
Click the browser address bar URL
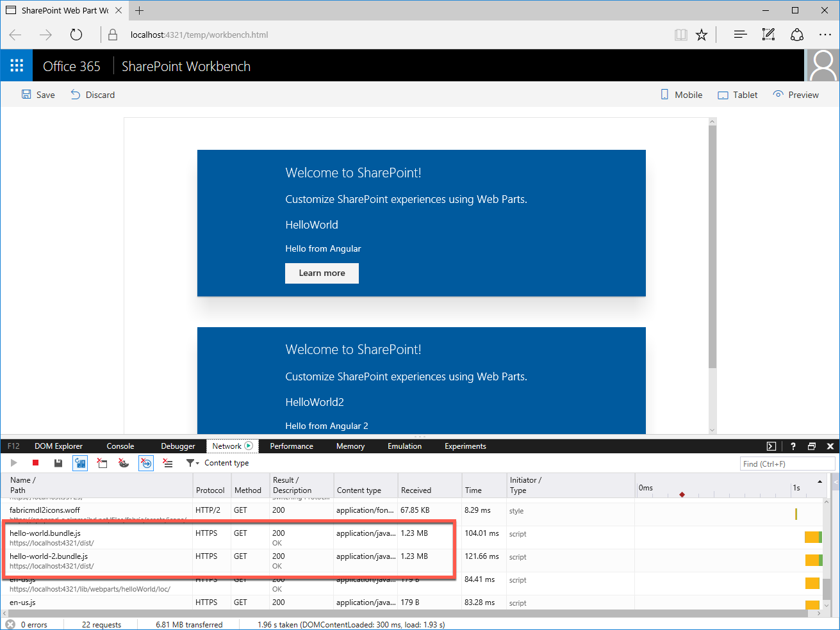tap(199, 35)
